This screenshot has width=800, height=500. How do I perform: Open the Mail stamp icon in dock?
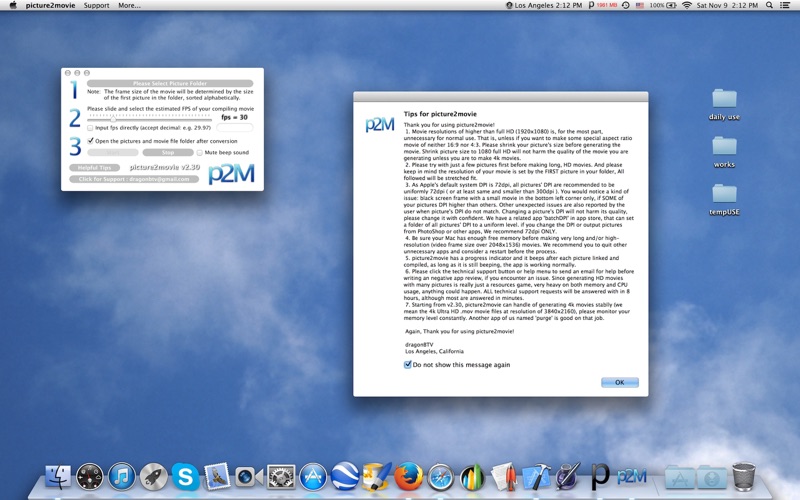point(217,477)
